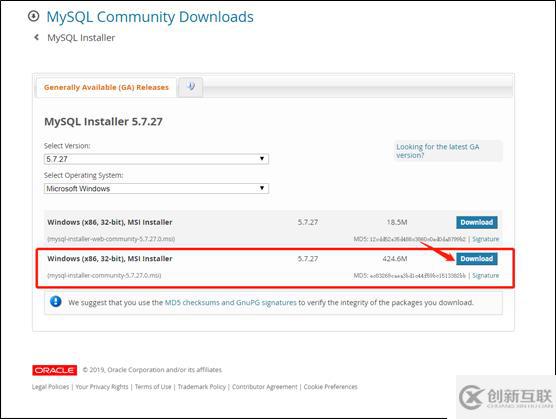Open Terms of Use footer link
The image size is (556, 419).
[153, 387]
